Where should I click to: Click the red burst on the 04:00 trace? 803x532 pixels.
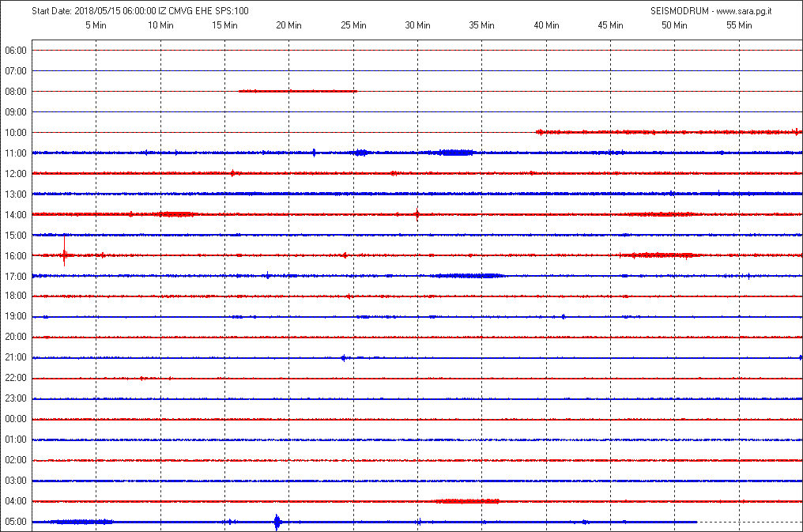[466, 501]
